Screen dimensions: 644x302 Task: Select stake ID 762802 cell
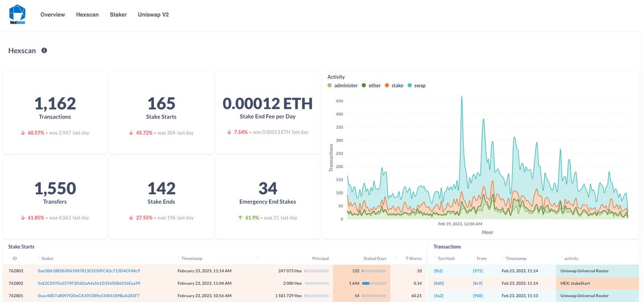pos(15,283)
